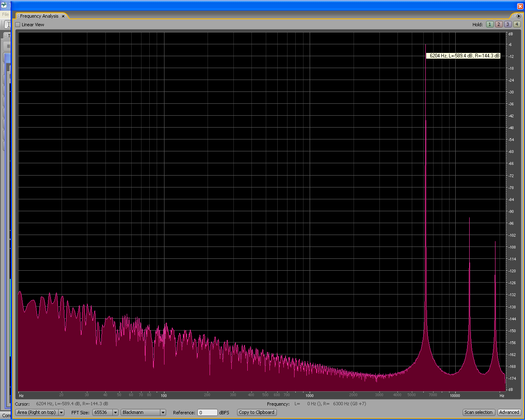
Task: Switch to the Frequency Analysis tab
Action: pyautogui.click(x=39, y=16)
